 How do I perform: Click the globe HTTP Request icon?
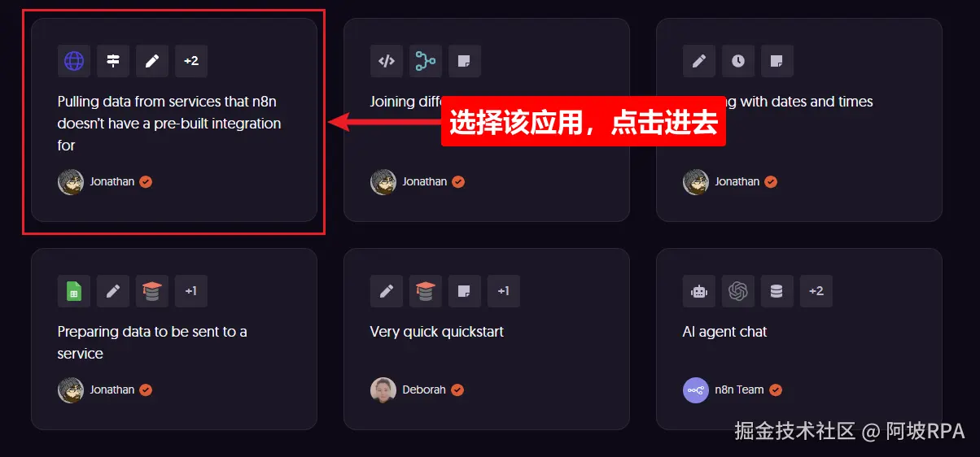click(x=74, y=61)
